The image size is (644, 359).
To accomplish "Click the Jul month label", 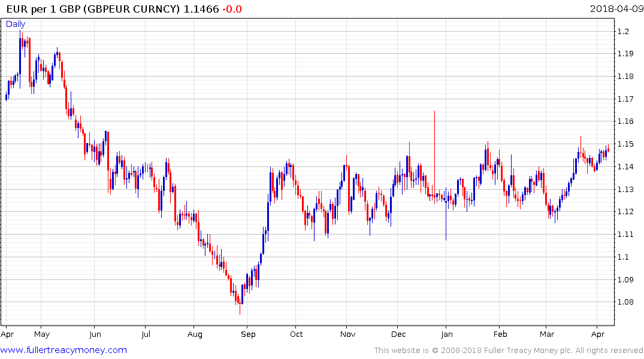I will click(x=146, y=334).
